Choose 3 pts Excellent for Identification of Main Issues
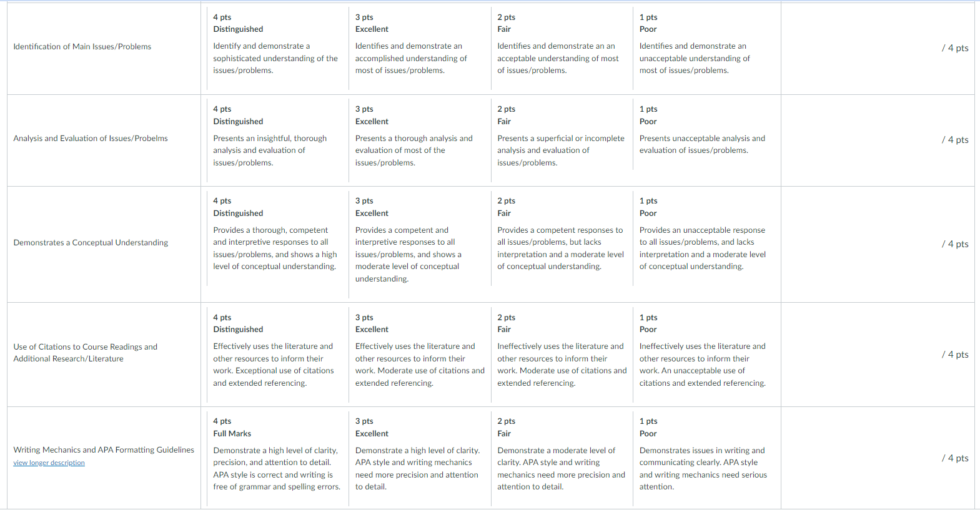Screen dimensions: 980x510 tap(420, 49)
